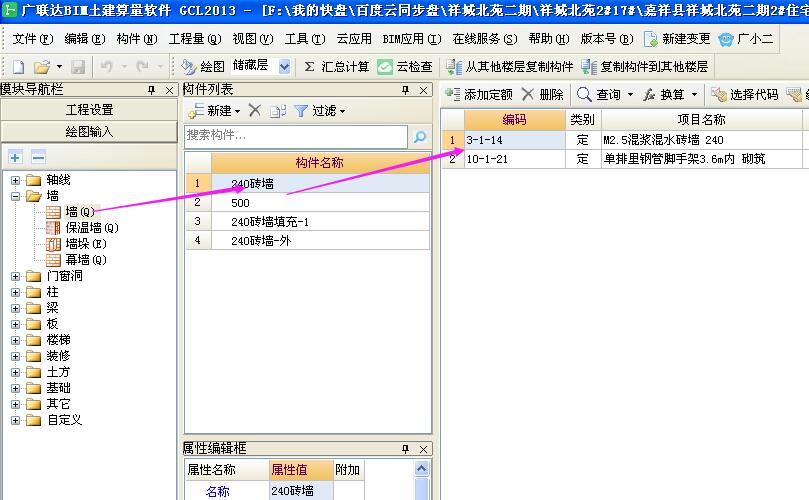This screenshot has width=809, height=500.
Task: Click the open folder icon in toolbar
Action: pos(42,67)
